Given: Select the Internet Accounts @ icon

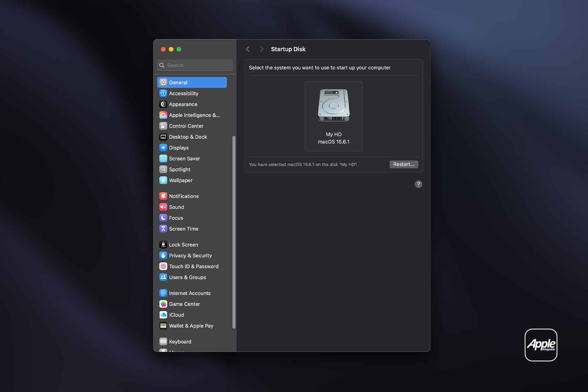Looking at the screenshot, I should coord(163,293).
